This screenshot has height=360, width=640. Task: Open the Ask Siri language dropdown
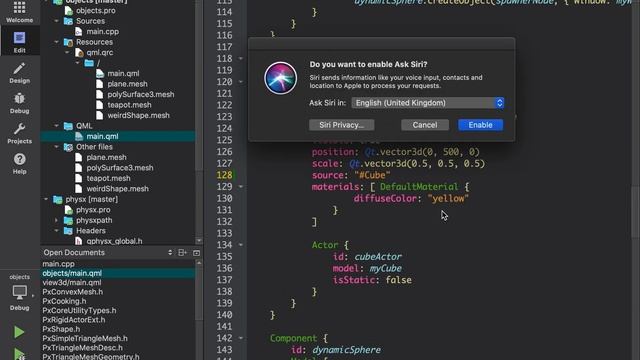[427, 103]
